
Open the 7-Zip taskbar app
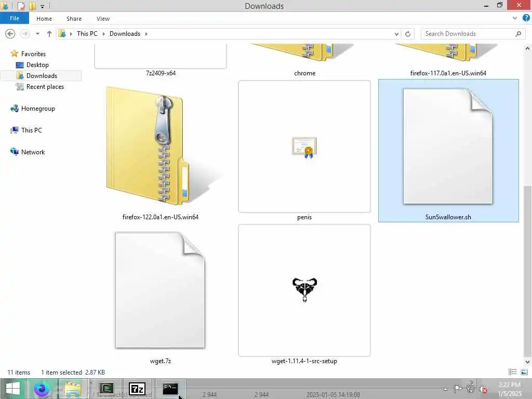click(137, 389)
